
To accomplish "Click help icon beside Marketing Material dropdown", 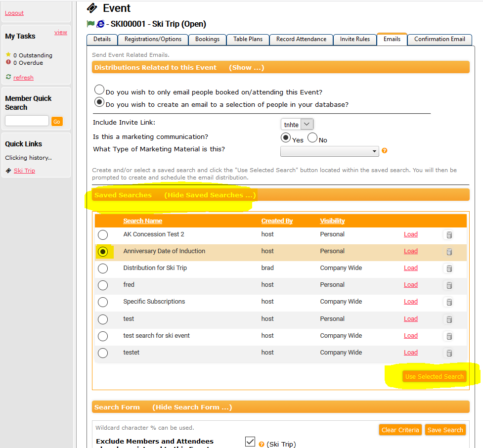I will pyautogui.click(x=384, y=151).
